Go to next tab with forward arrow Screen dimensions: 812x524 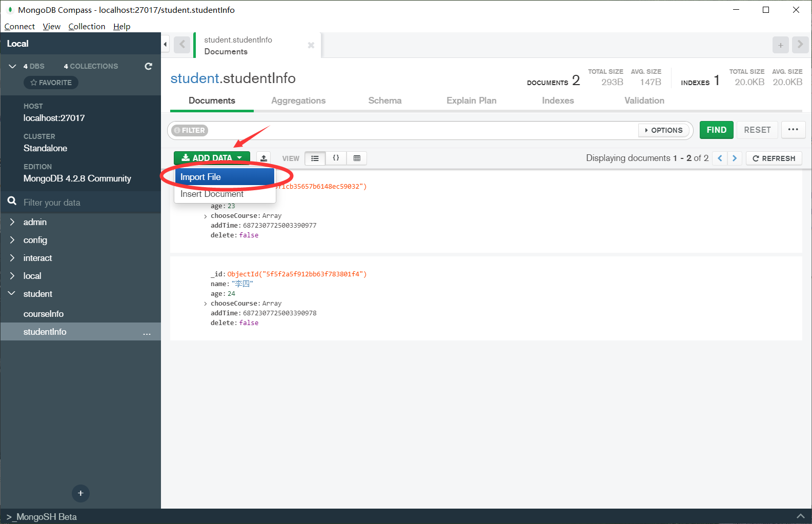pyautogui.click(x=800, y=45)
